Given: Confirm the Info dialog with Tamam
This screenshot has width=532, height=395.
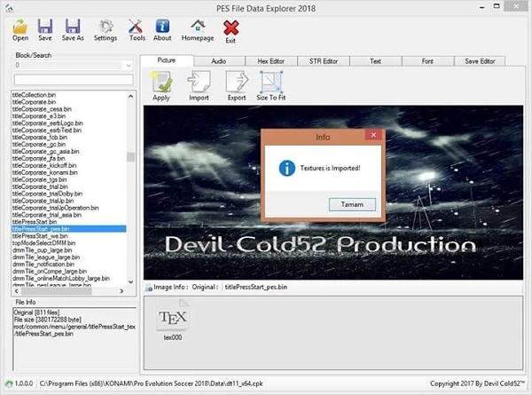Looking at the screenshot, I should 352,204.
